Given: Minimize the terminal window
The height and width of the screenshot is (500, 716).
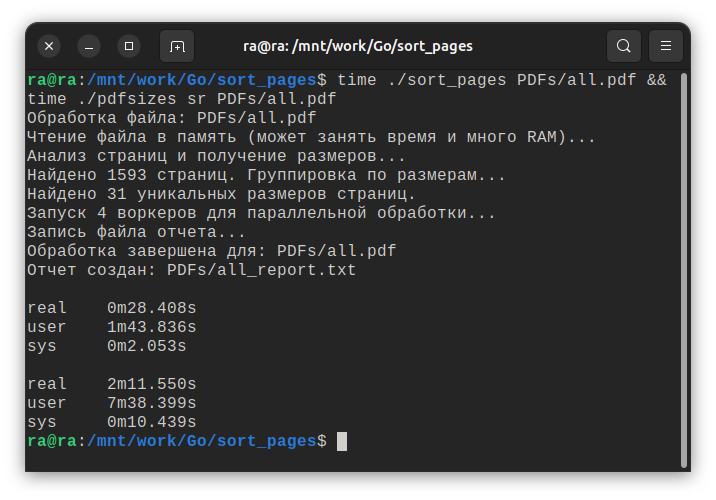Looking at the screenshot, I should (x=89, y=46).
